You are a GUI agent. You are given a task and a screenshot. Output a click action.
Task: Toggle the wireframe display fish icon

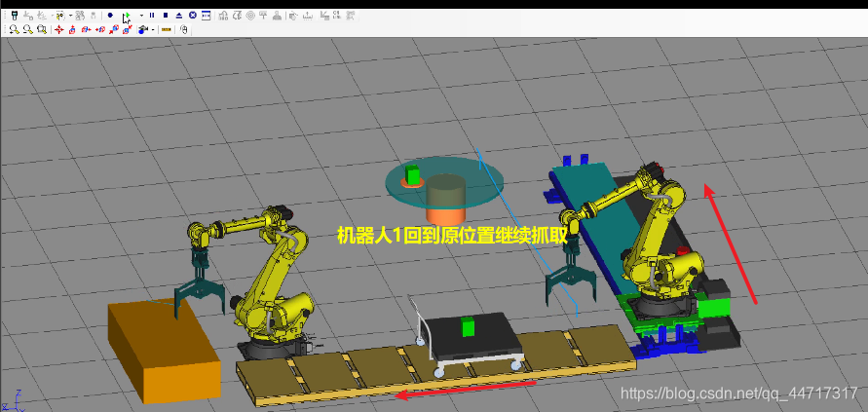click(x=143, y=29)
